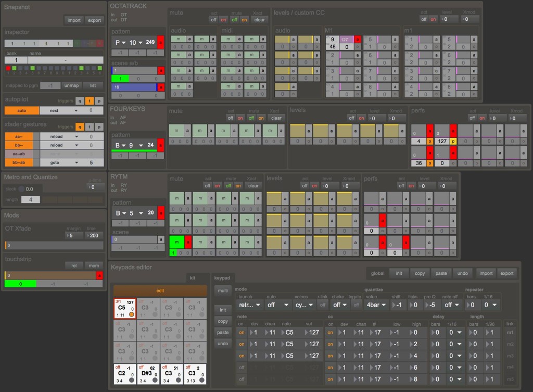The height and width of the screenshot is (392, 533).
Task: Click the OT Xfade slider bar
Action: (x=54, y=245)
